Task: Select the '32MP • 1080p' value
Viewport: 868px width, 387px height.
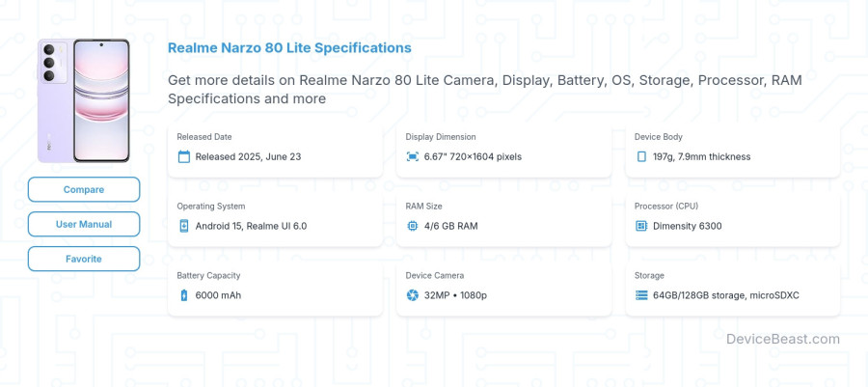Action: 455,295
